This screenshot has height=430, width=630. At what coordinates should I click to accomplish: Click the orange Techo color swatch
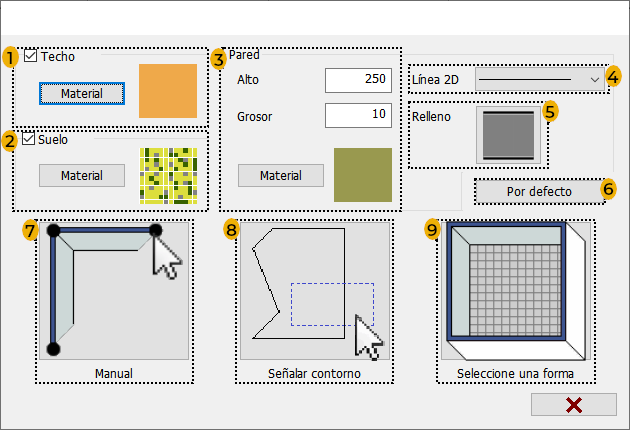(x=168, y=91)
